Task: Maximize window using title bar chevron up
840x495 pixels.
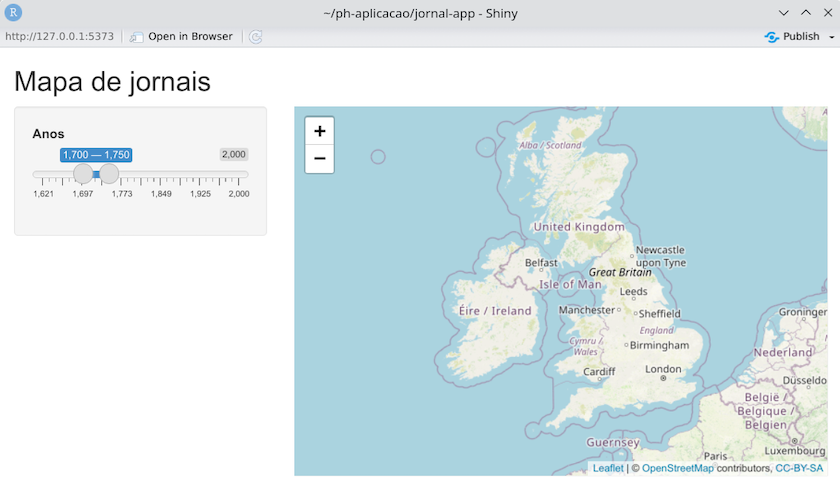Action: 806,13
